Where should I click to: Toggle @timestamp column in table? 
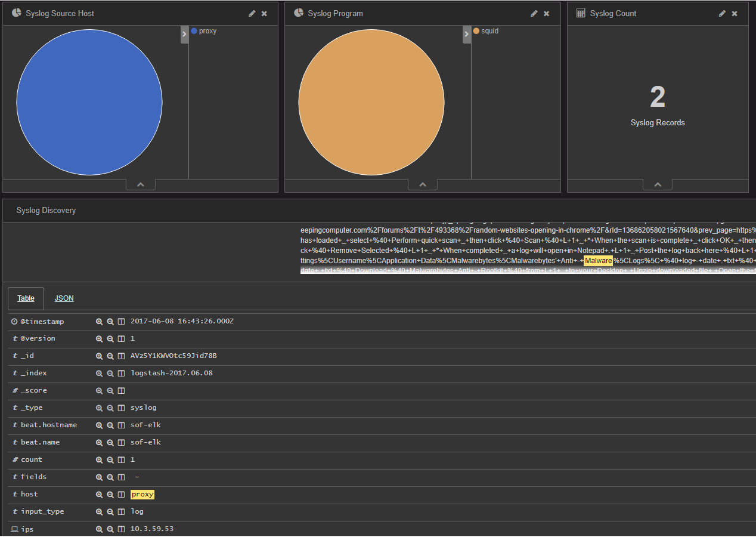coord(121,322)
